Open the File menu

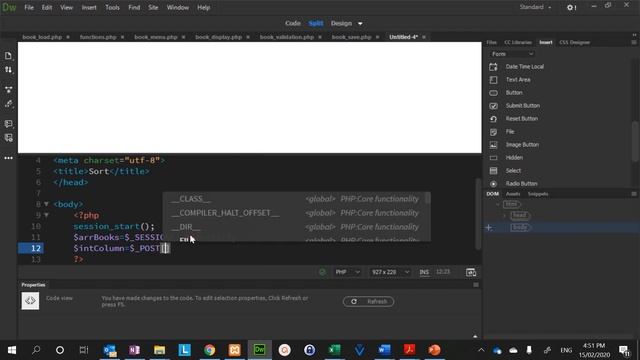click(x=29, y=7)
